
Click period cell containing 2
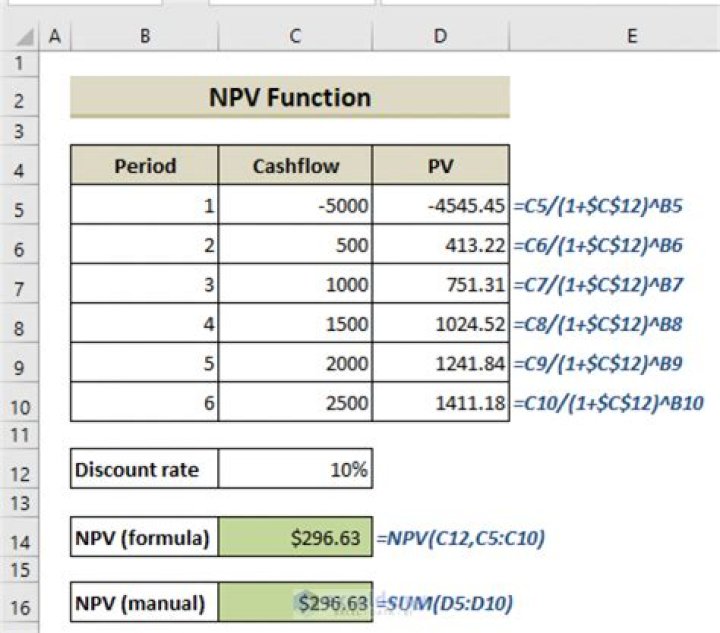145,244
